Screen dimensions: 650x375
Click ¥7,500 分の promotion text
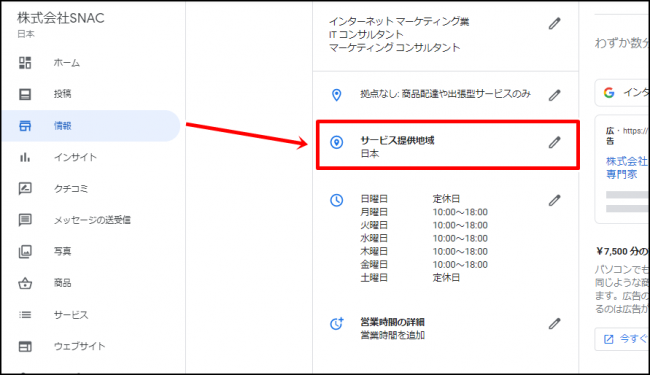(x=622, y=252)
